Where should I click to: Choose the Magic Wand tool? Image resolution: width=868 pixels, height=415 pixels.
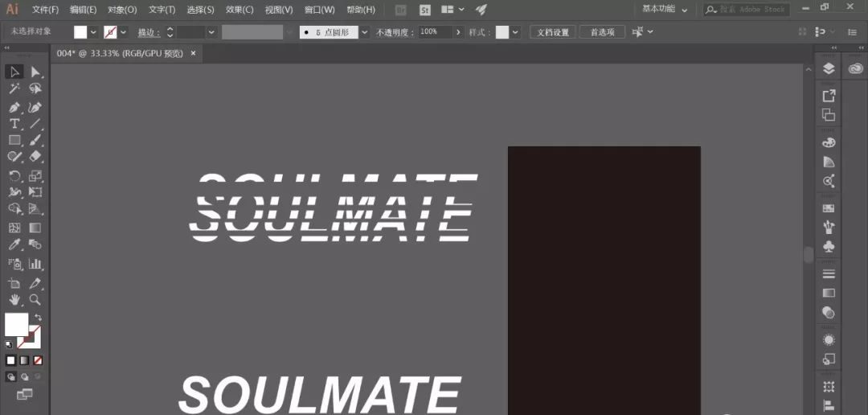click(x=14, y=89)
